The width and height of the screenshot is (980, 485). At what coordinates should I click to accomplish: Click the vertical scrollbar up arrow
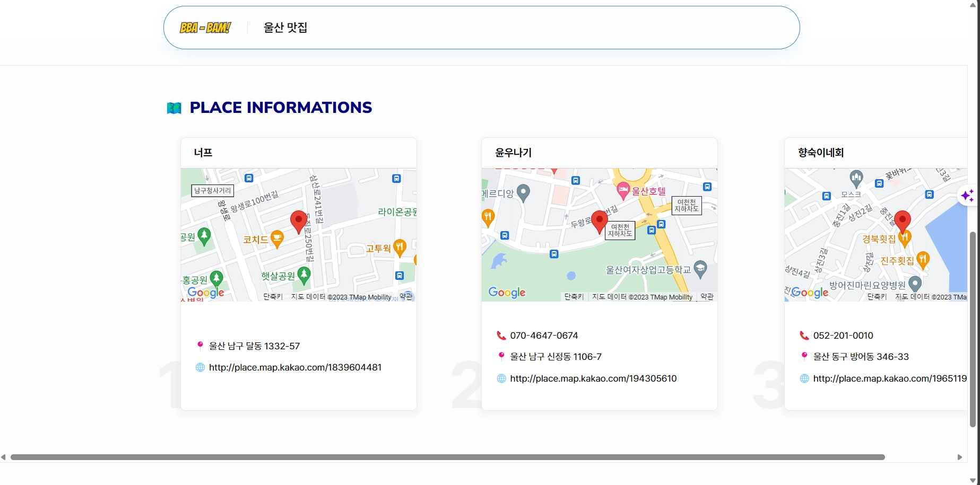click(973, 4)
